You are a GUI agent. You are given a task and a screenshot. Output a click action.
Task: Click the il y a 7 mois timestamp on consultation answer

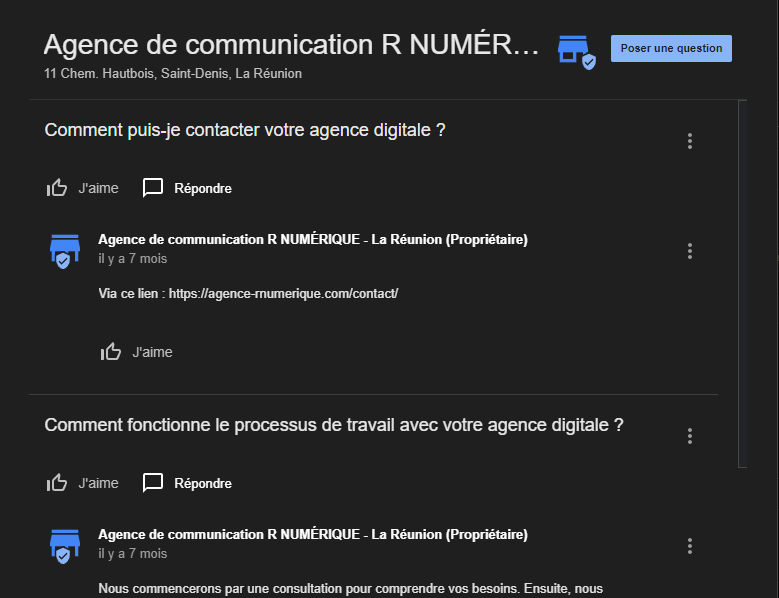(x=133, y=554)
